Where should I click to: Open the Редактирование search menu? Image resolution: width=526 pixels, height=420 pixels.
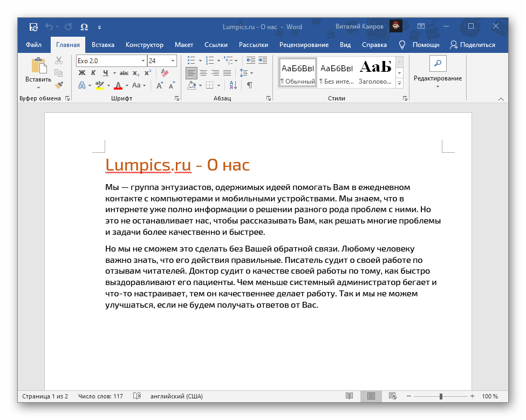438,72
